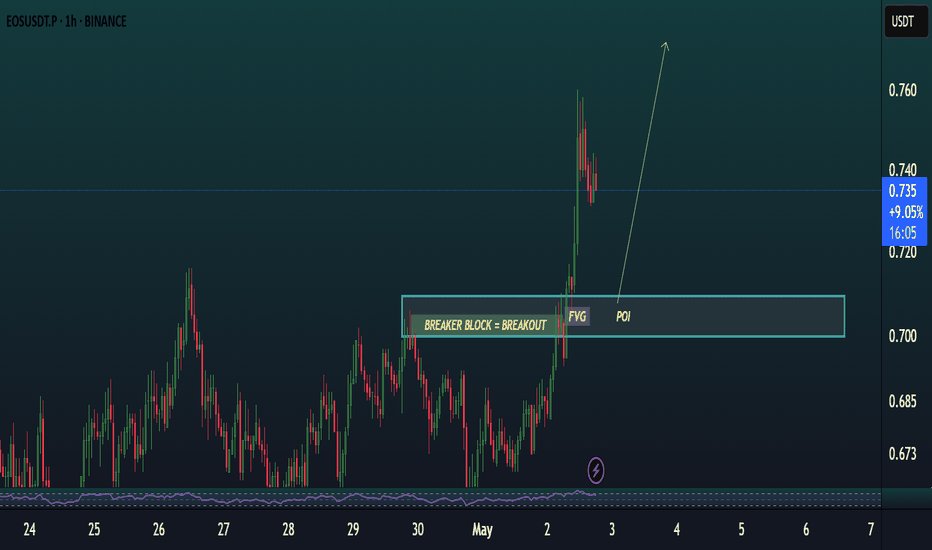The image size is (932, 550).
Task: Click the date 7 on time axis
Action: 871,529
